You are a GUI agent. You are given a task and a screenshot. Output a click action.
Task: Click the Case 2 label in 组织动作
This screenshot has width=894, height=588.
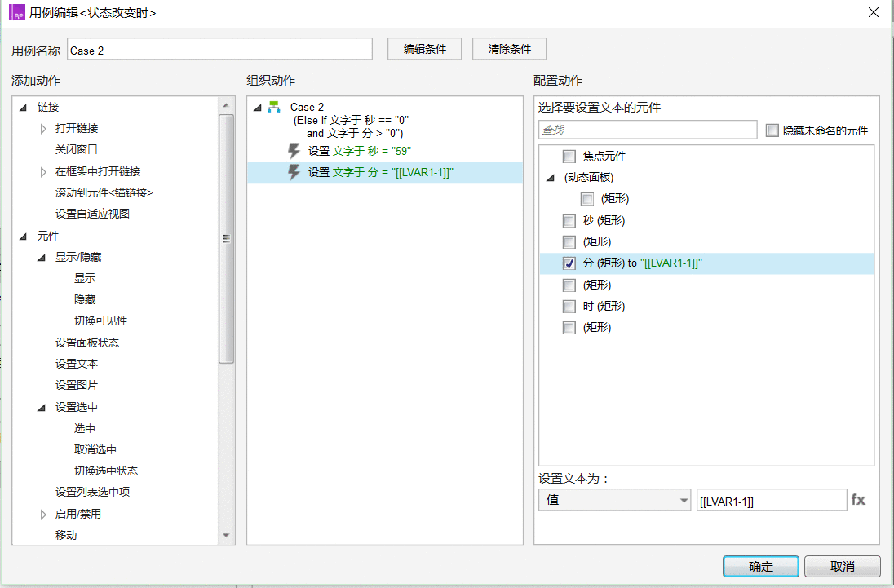click(307, 107)
